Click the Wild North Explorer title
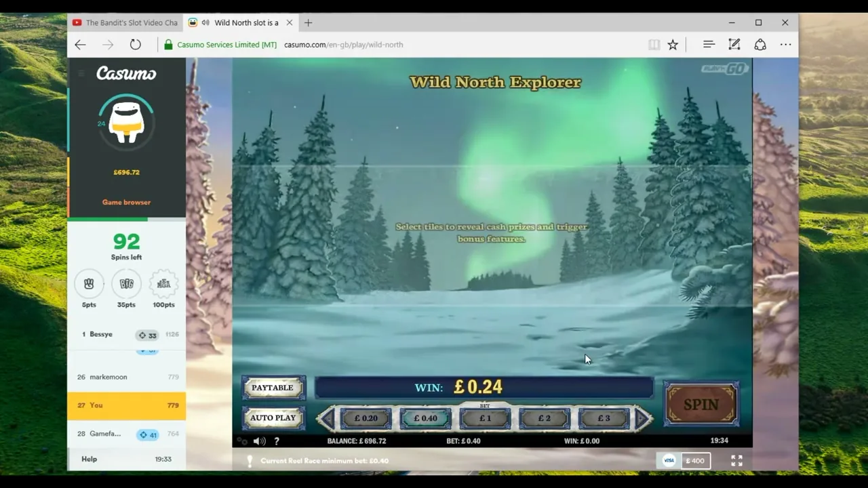868x488 pixels. [496, 82]
